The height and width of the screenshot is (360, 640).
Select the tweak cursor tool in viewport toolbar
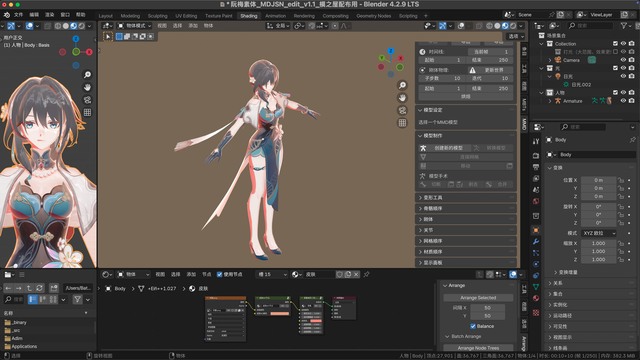coord(108,36)
